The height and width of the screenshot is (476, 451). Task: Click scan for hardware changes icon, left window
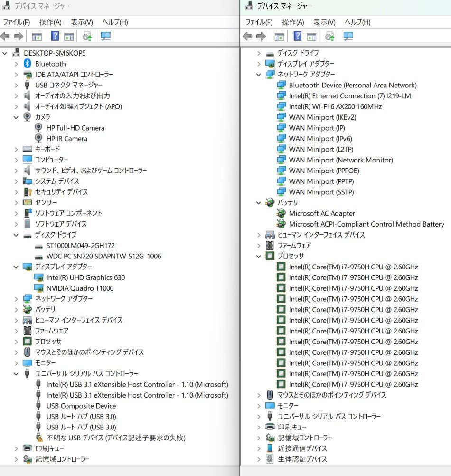point(105,37)
